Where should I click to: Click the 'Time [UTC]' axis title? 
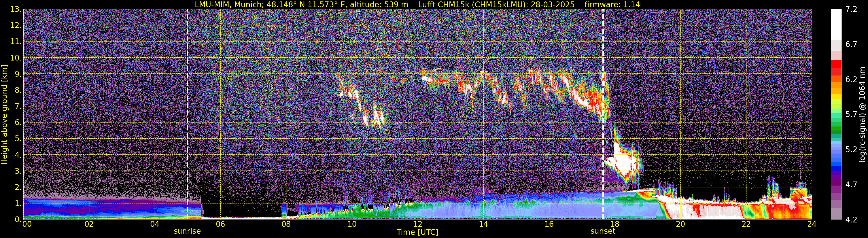pos(417,232)
